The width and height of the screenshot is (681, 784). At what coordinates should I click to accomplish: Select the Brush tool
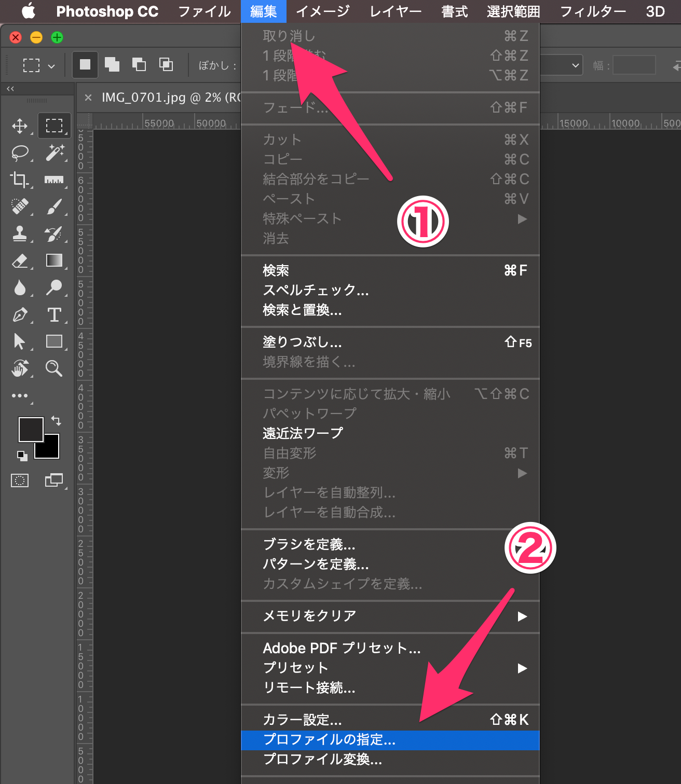54,207
